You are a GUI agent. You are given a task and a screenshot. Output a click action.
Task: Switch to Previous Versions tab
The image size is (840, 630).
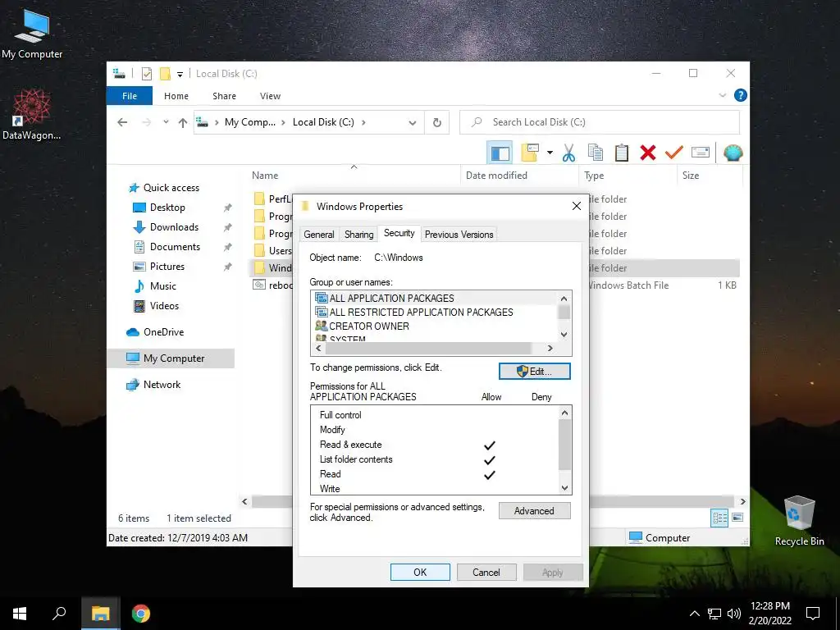(x=459, y=235)
